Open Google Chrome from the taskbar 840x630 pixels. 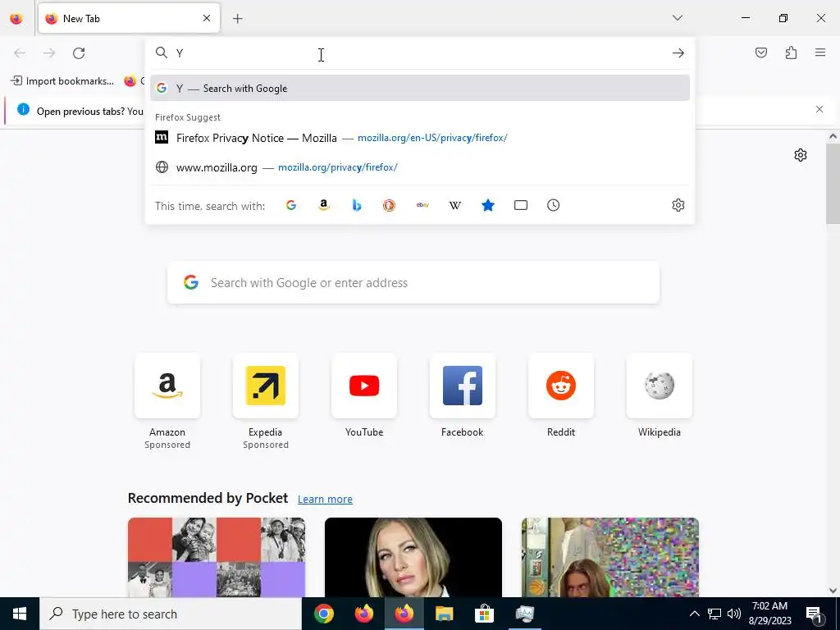[x=323, y=614]
